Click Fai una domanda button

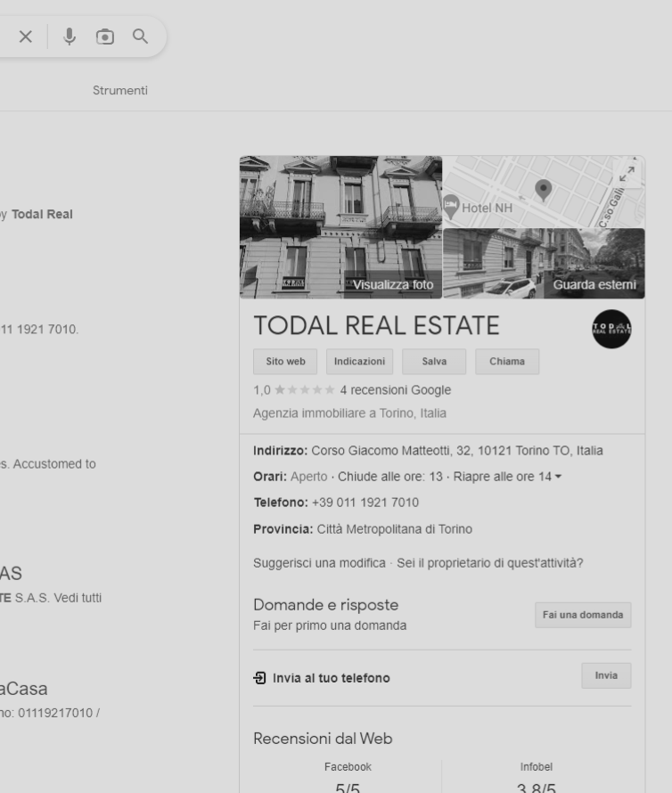tap(582, 615)
